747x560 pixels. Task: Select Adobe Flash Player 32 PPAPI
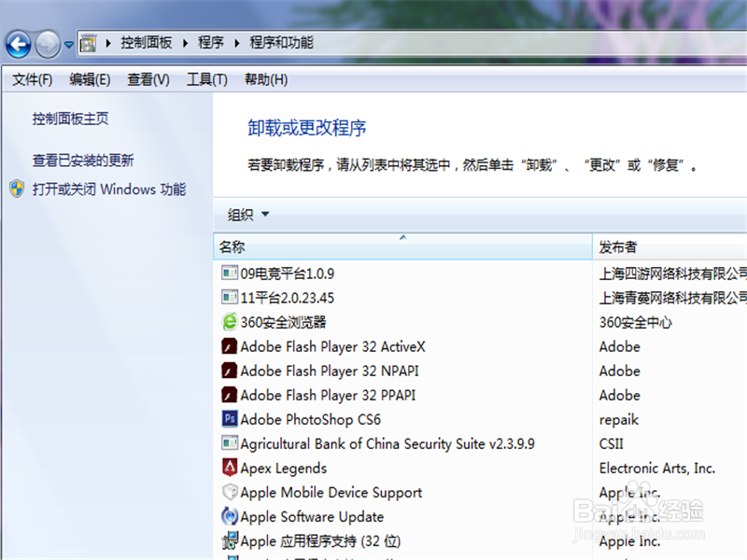point(328,395)
